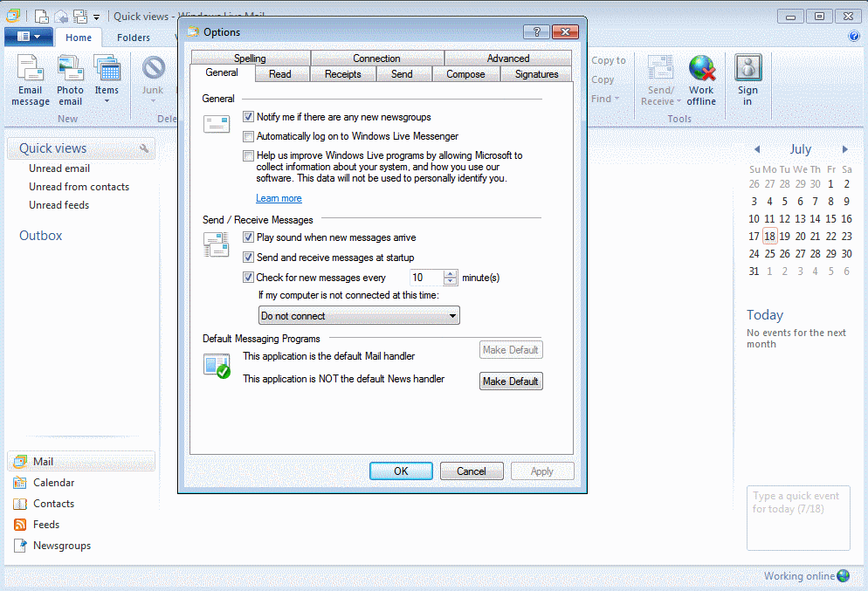Go to next month in calendar
The height and width of the screenshot is (591, 868).
[x=844, y=149]
